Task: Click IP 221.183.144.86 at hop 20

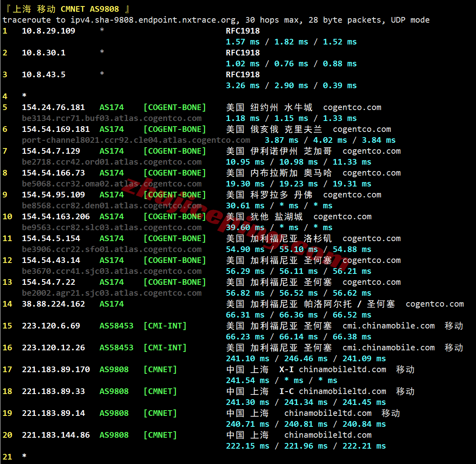Action: (56, 435)
